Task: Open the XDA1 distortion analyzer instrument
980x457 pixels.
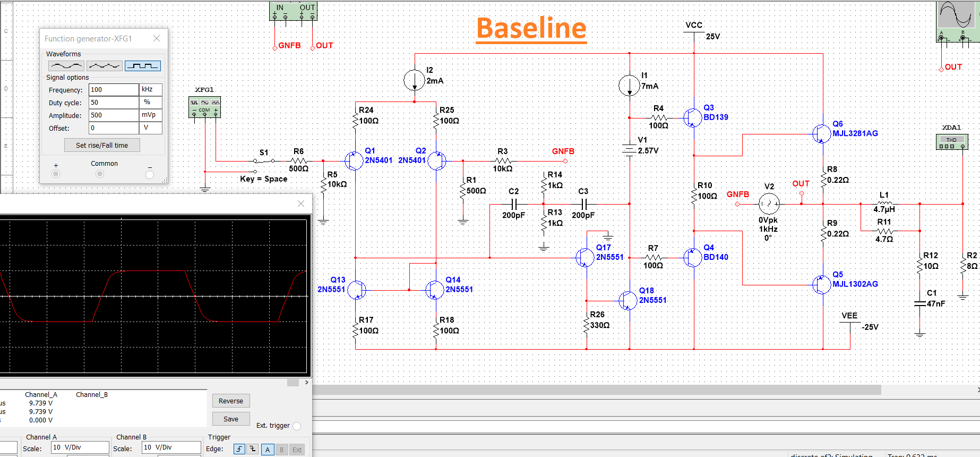Action: (952, 142)
